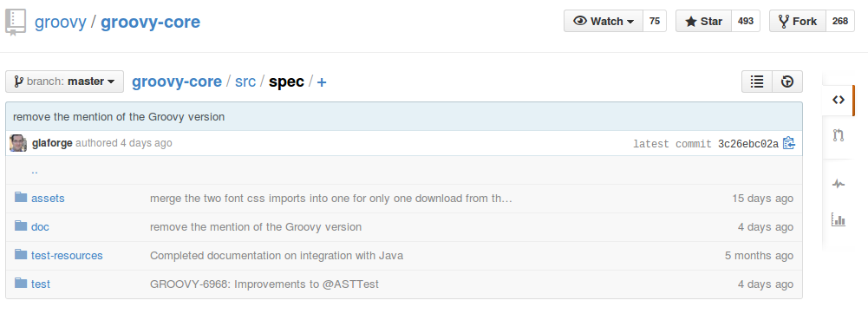Open the Pulse sidebar icon
The height and width of the screenshot is (320, 868).
coord(839,184)
